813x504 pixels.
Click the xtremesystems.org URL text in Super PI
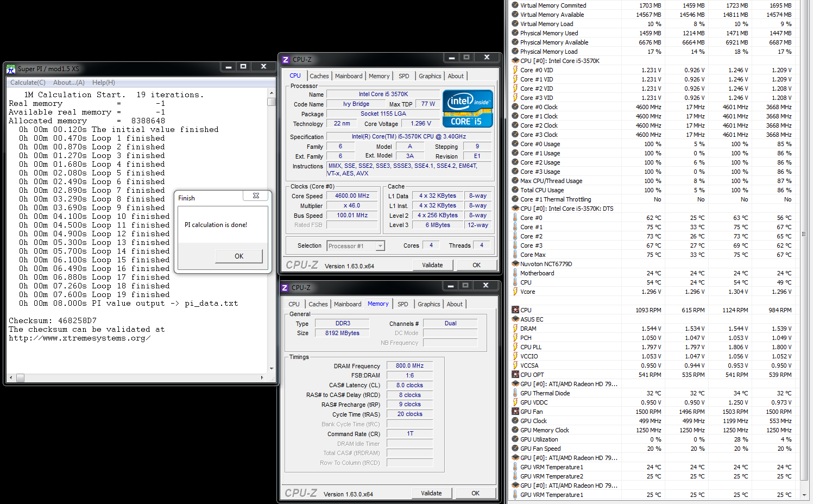tap(79, 338)
